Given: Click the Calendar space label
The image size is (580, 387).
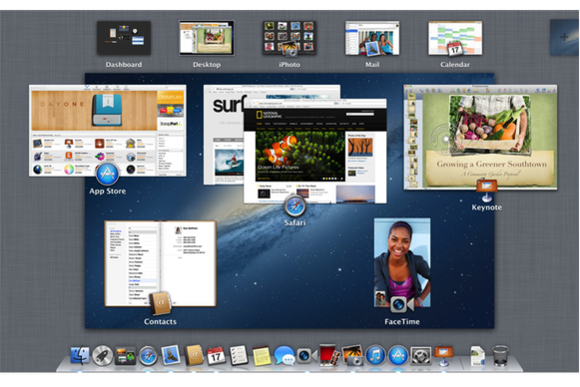Looking at the screenshot, I should point(455,64).
